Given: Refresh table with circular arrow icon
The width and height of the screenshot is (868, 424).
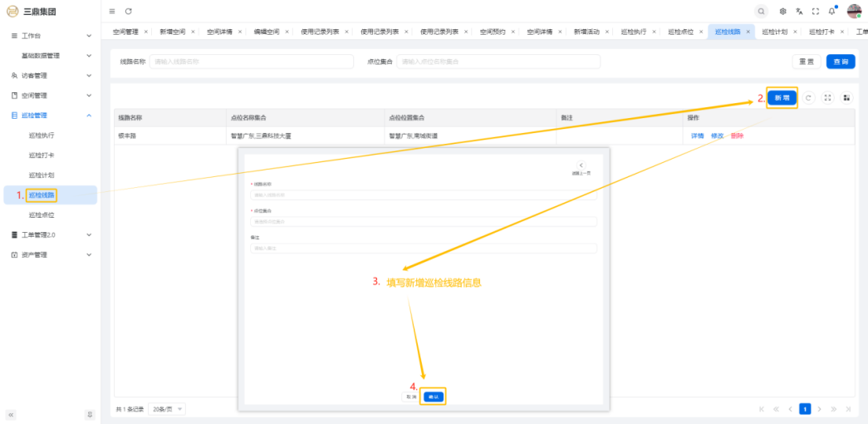Looking at the screenshot, I should coord(809,97).
